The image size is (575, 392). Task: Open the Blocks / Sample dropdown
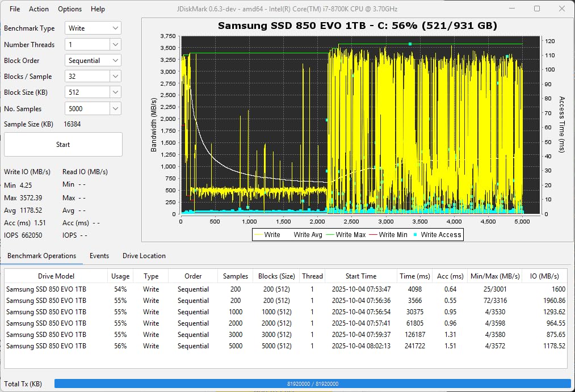pyautogui.click(x=93, y=75)
